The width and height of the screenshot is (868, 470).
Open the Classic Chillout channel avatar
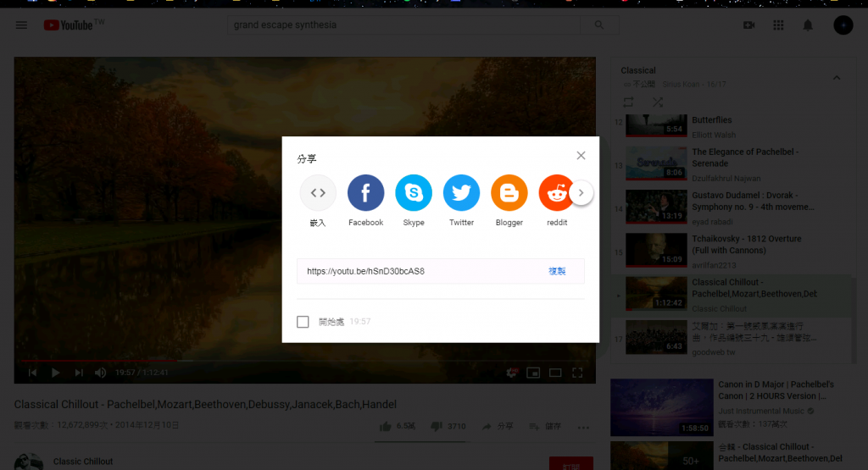pos(29,462)
